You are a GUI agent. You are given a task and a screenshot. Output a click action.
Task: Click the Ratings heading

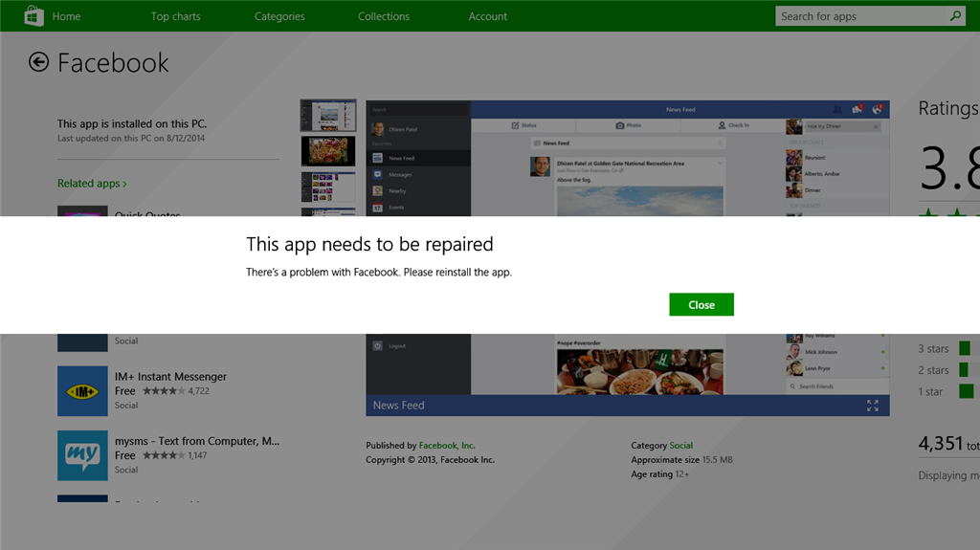(x=948, y=108)
